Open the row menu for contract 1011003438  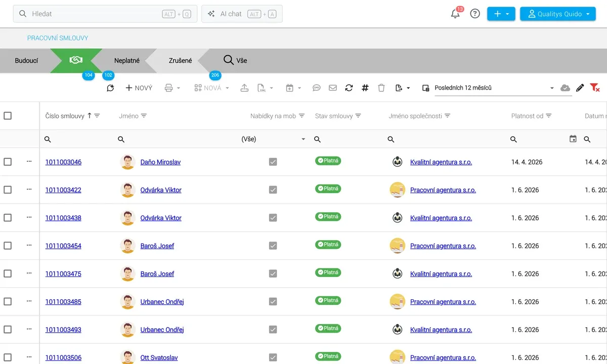29,217
